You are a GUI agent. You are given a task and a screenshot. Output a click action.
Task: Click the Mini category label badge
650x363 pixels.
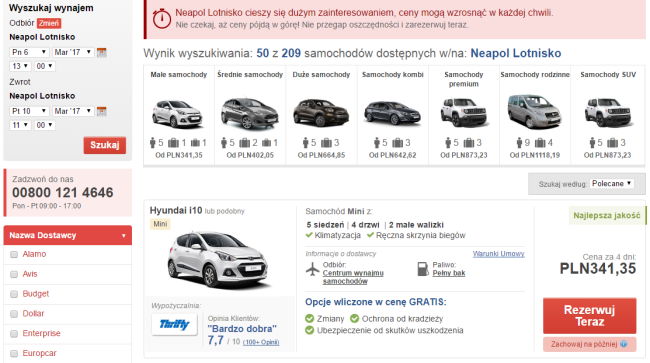[160, 224]
